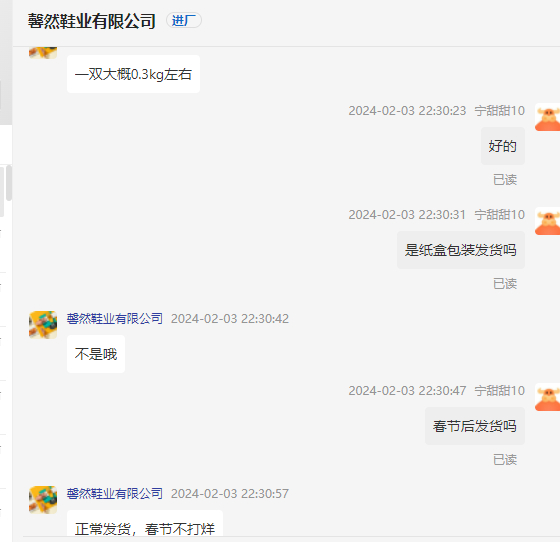Open the seller name link dated 22:30:42

pos(115,318)
